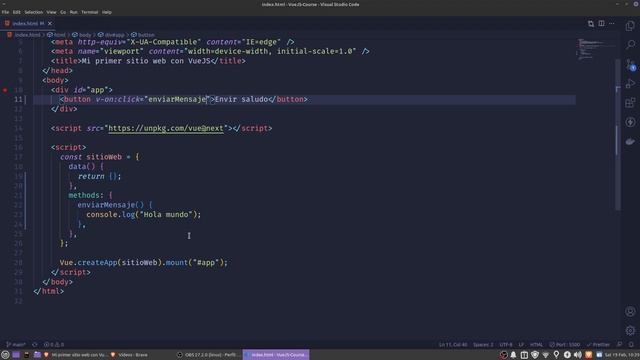Click the editor vertical scrollbar
Image resolution: width=640 pixels, height=360 pixels.
pos(617,135)
